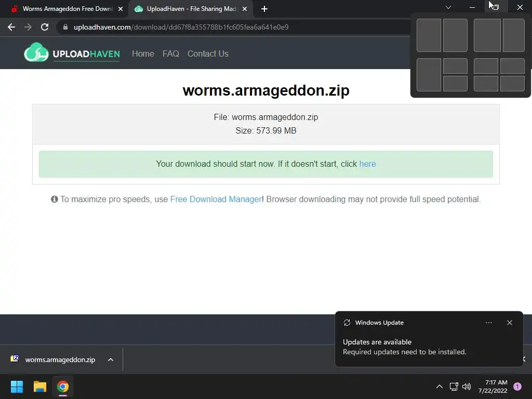This screenshot has width=532, height=399.
Task: Open the Free Download Manager link
Action: (216, 199)
